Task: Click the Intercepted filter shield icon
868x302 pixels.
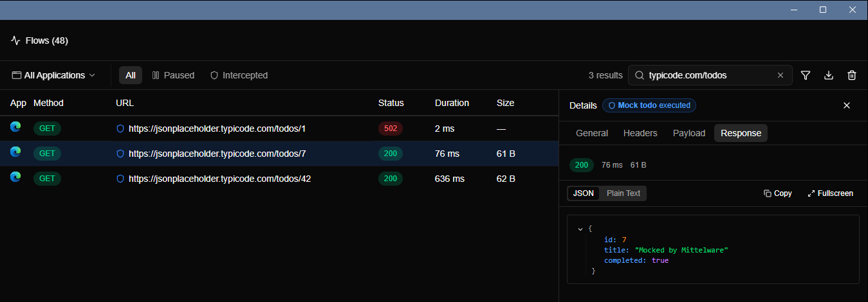Action: tap(214, 75)
